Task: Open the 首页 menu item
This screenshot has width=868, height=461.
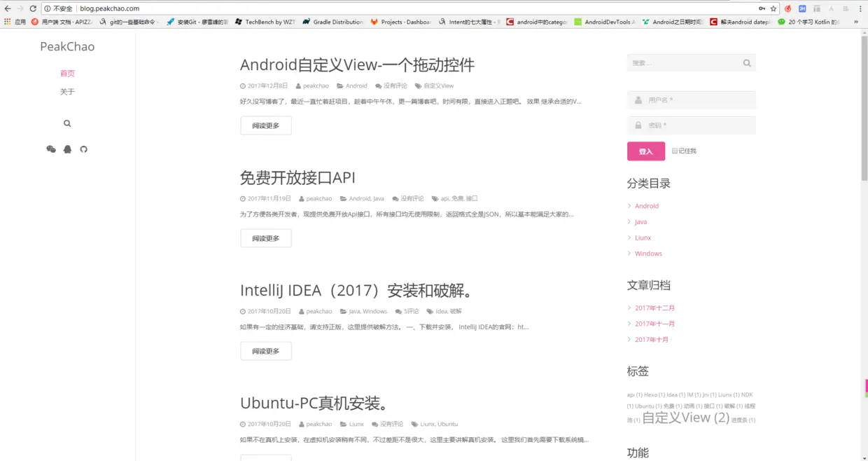Action: click(67, 73)
